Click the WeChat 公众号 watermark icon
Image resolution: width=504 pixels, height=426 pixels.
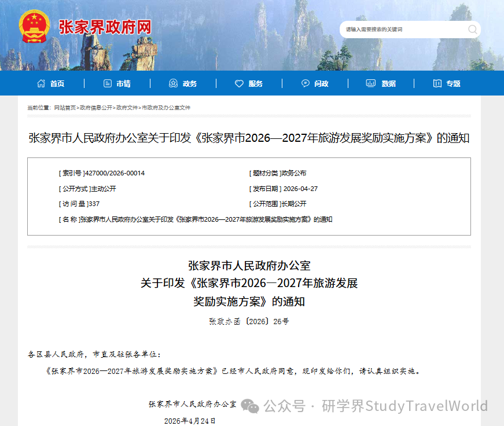coord(249,407)
